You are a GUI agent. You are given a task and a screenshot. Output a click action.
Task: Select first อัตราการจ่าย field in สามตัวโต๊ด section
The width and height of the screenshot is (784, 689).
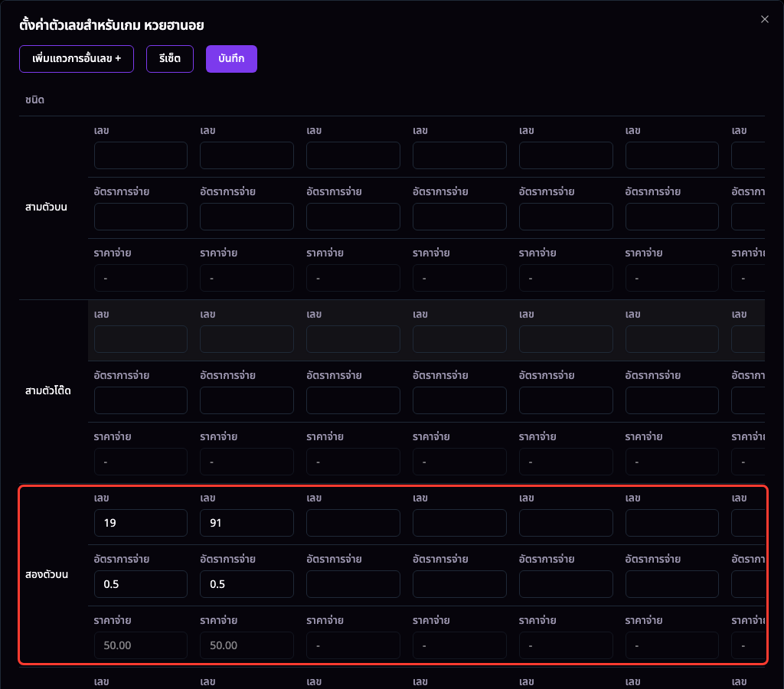[x=141, y=400]
